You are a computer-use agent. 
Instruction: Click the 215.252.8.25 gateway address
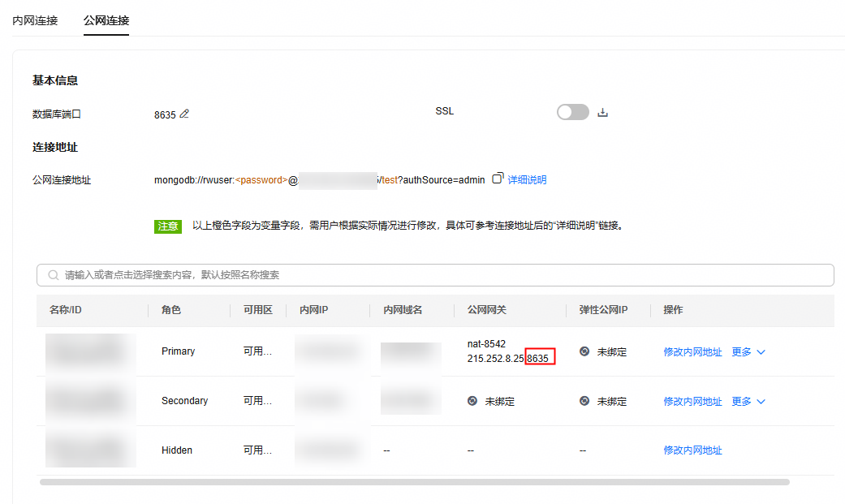(x=495, y=359)
